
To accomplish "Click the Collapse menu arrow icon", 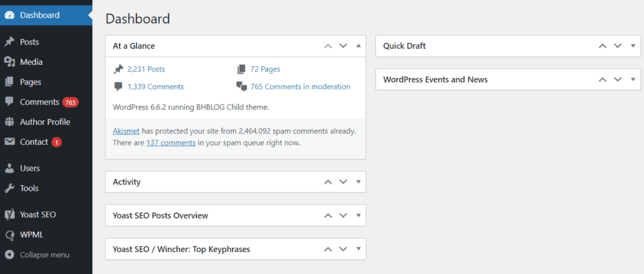I will [9, 255].
